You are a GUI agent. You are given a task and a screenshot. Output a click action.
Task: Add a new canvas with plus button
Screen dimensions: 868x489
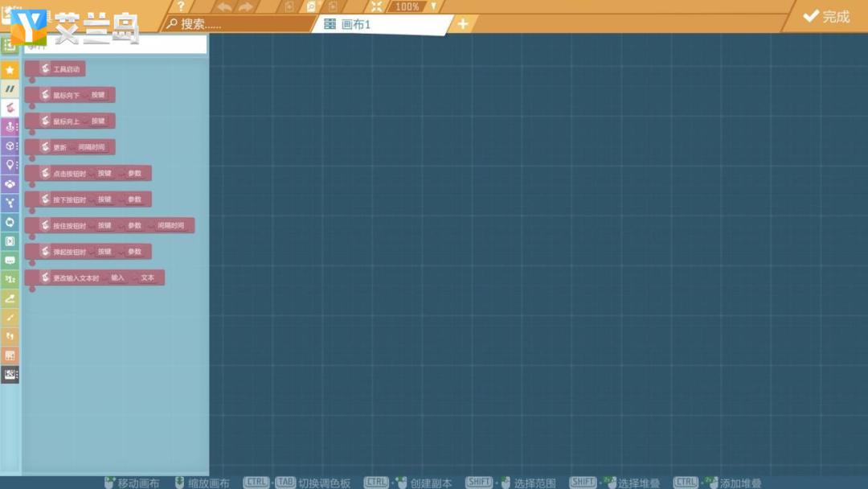click(x=463, y=24)
